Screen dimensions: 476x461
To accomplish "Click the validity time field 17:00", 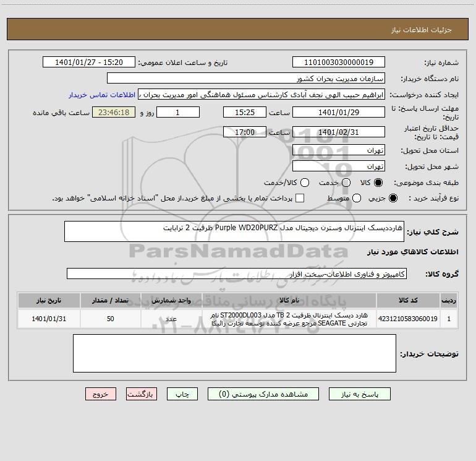I will (x=245, y=132).
